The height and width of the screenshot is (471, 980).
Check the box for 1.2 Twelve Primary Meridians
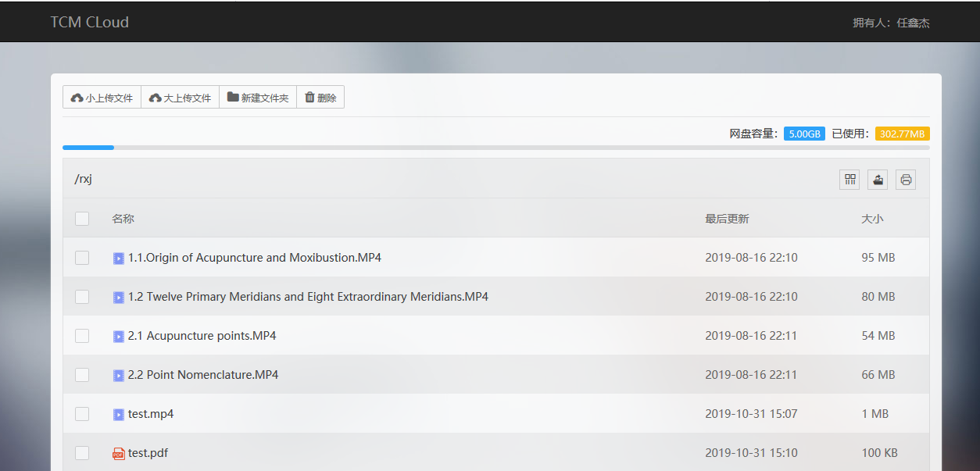[82, 297]
